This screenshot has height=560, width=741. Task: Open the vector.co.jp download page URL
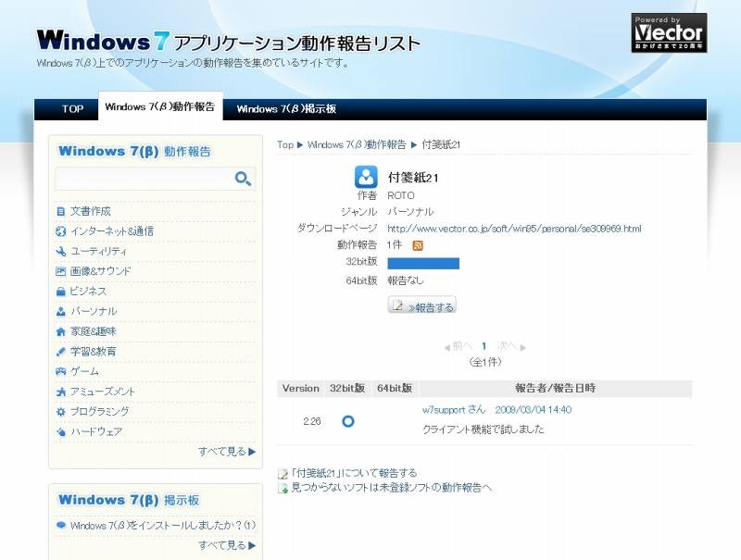pos(514,229)
